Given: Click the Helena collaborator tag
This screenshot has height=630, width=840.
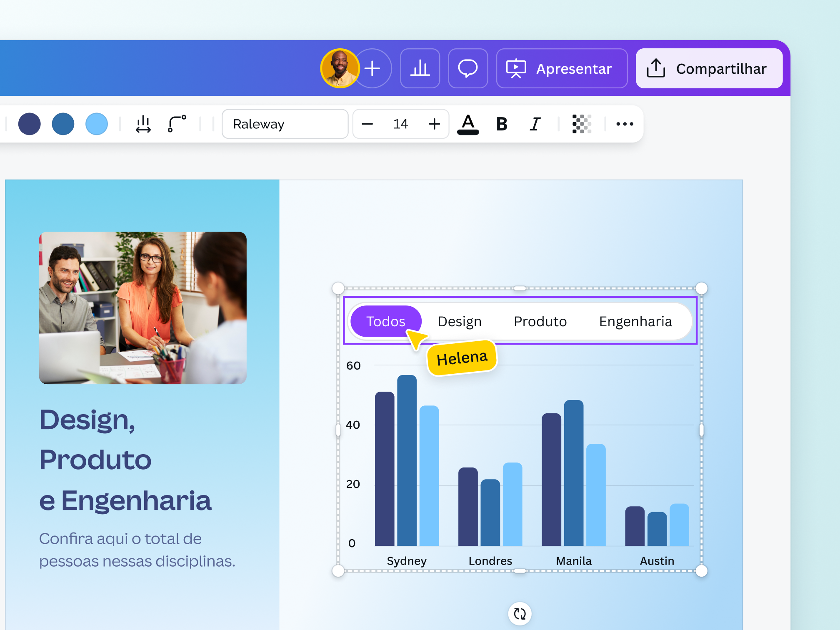Looking at the screenshot, I should pos(462,358).
